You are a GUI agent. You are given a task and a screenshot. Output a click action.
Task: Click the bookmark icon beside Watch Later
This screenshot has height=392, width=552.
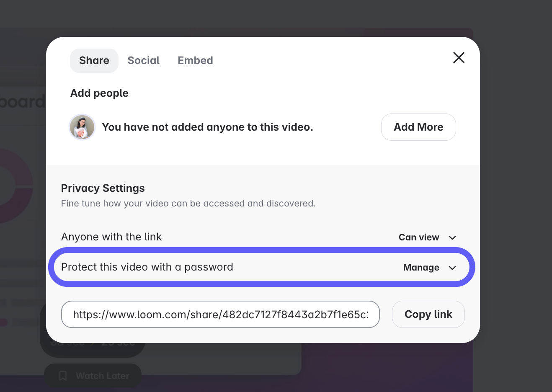63,376
